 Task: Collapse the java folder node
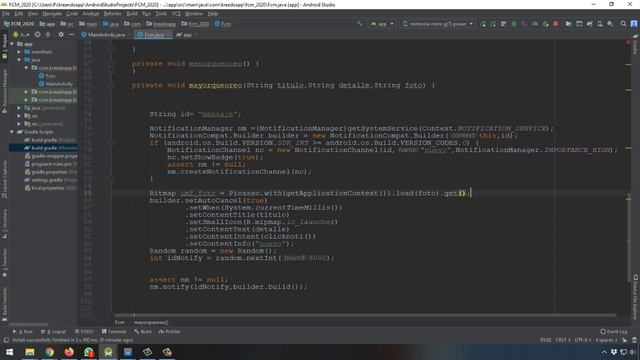click(x=19, y=60)
